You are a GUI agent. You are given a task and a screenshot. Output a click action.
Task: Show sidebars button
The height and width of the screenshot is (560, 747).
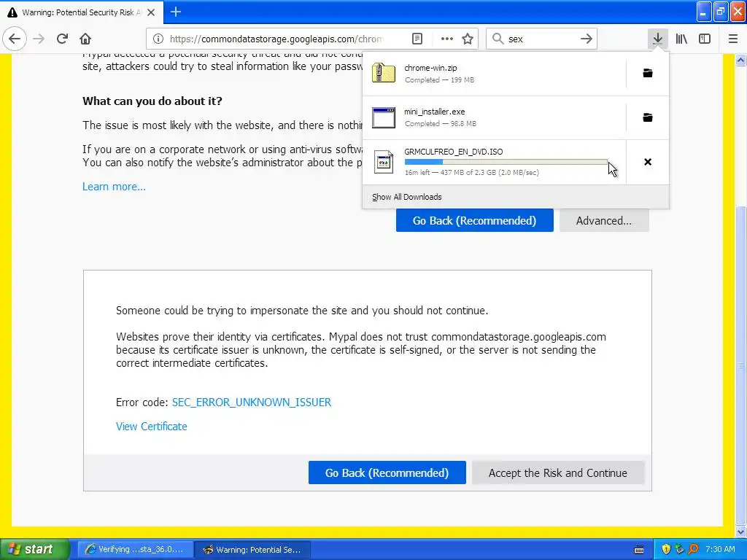pyautogui.click(x=705, y=39)
